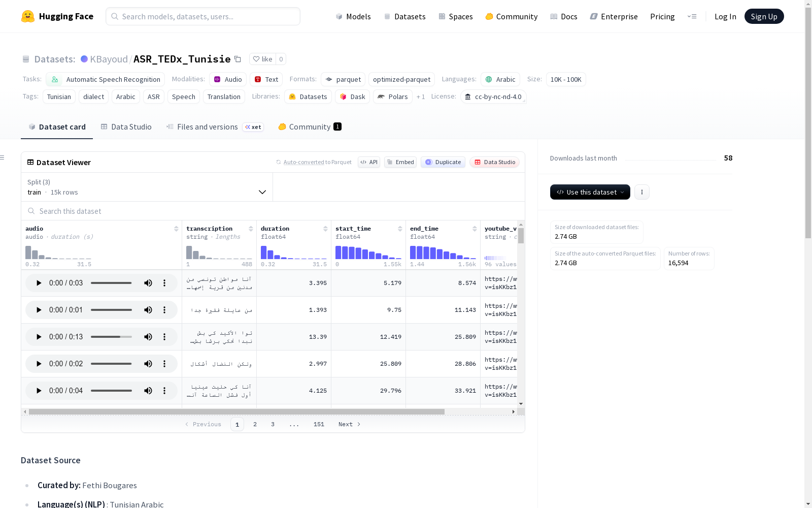Screen dimensions: 812x508
Task: Select the Polars library tag
Action: point(393,97)
